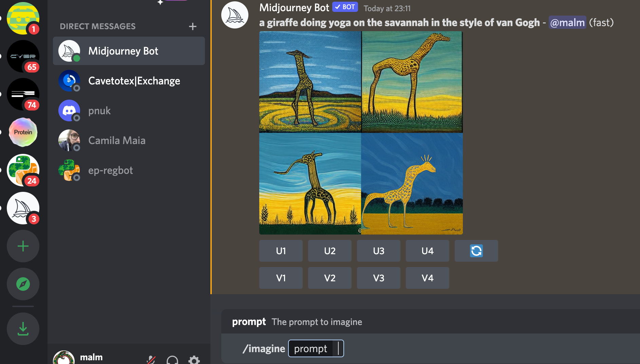Toggle headphone deafen

click(172, 360)
